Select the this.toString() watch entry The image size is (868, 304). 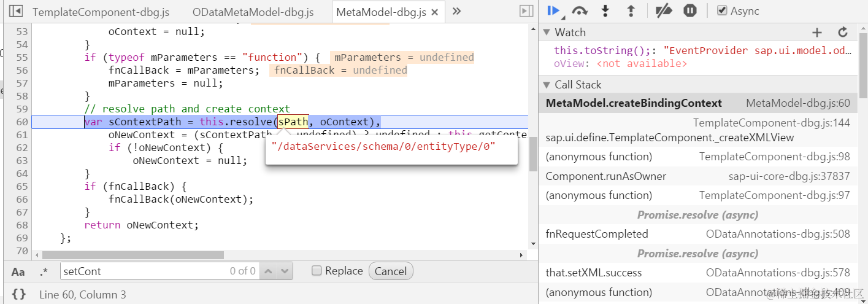point(703,50)
